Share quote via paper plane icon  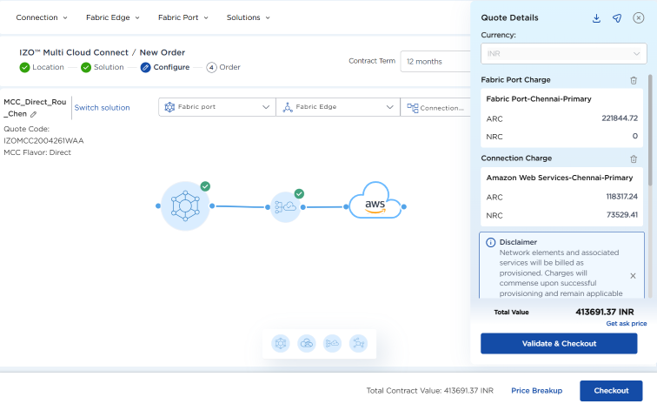pyautogui.click(x=617, y=18)
